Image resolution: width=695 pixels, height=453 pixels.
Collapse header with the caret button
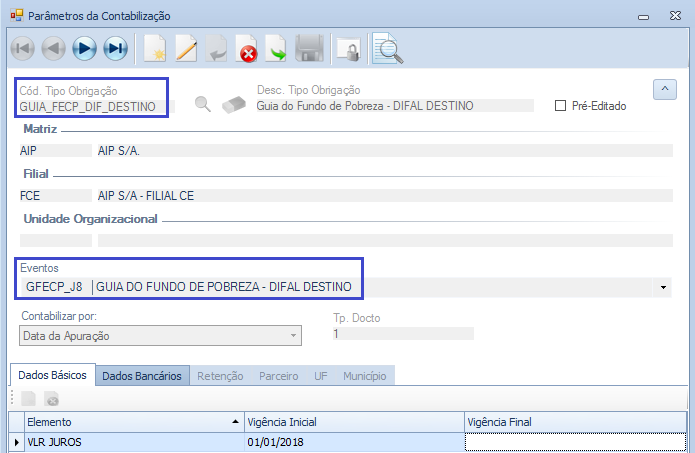[x=664, y=90]
